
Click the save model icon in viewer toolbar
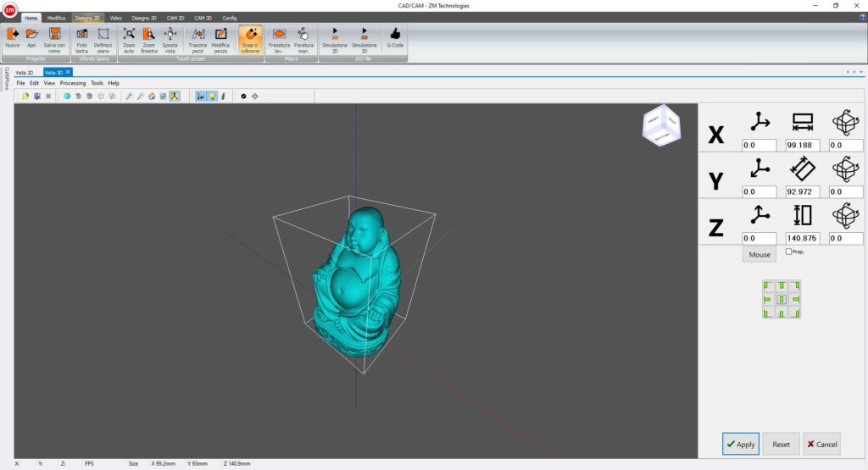click(37, 97)
